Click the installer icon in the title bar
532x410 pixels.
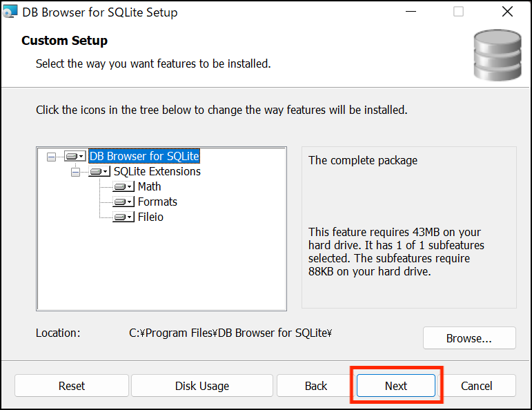coord(10,12)
